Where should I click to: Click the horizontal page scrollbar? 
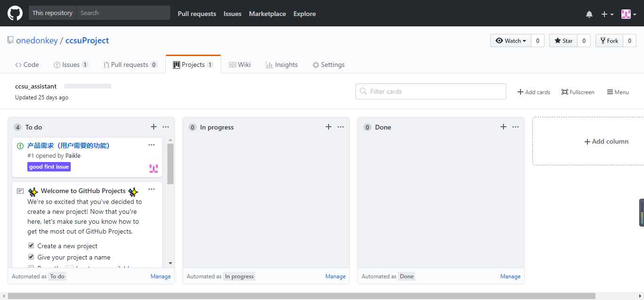pyautogui.click(x=302, y=296)
